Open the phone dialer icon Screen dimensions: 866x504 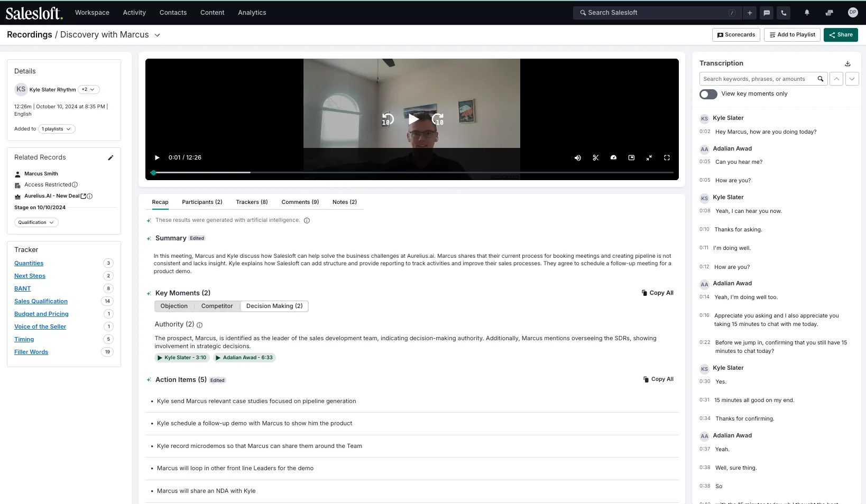[784, 13]
